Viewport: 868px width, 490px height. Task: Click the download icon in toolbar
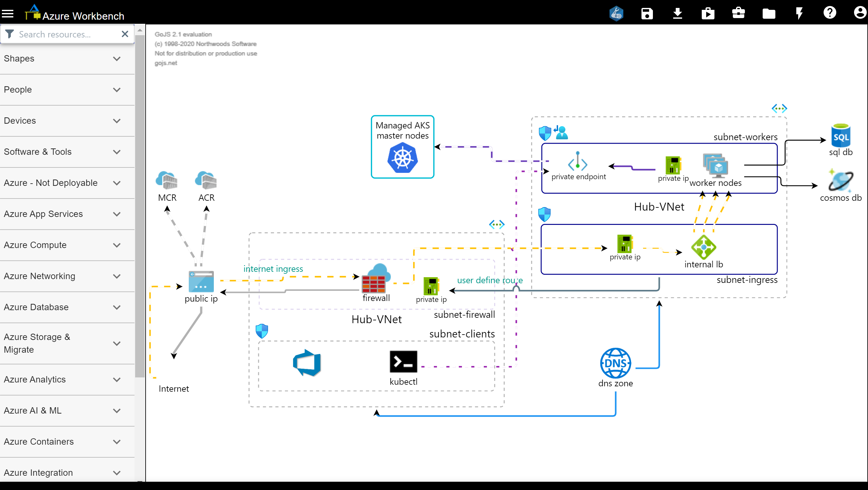[677, 14]
